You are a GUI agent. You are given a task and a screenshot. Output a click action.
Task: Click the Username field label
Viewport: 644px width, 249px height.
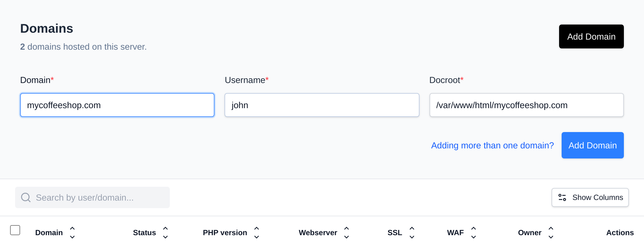[247, 80]
